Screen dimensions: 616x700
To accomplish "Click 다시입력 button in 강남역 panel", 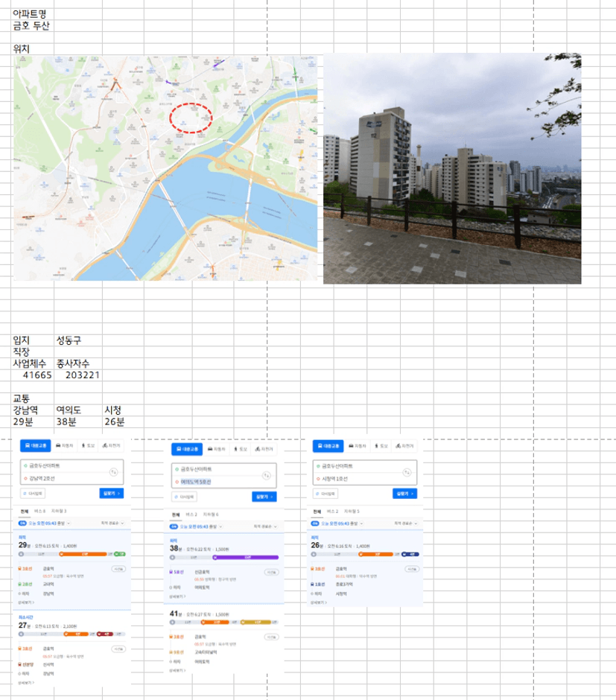I will (33, 493).
